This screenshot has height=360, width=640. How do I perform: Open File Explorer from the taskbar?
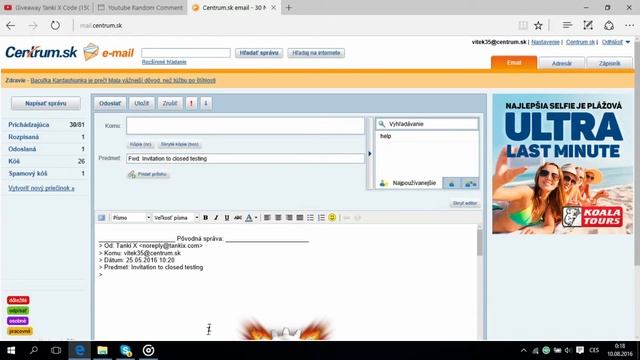pos(102,350)
